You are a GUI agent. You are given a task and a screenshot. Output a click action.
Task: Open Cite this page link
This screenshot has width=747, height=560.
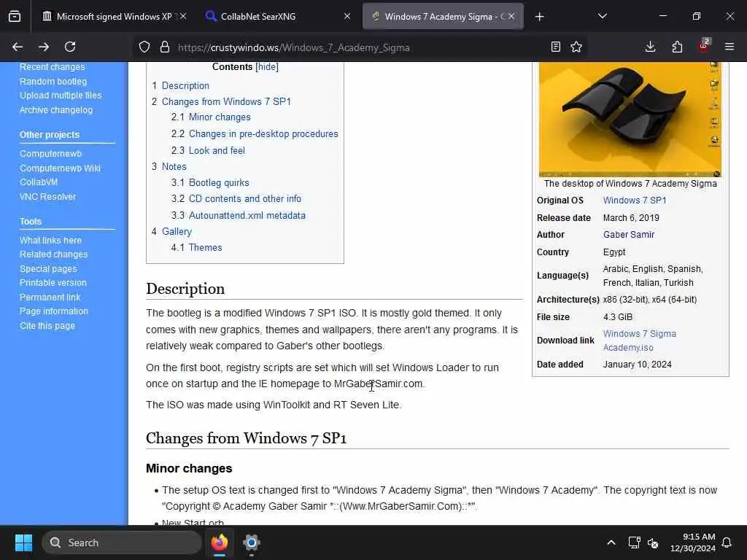47,326
